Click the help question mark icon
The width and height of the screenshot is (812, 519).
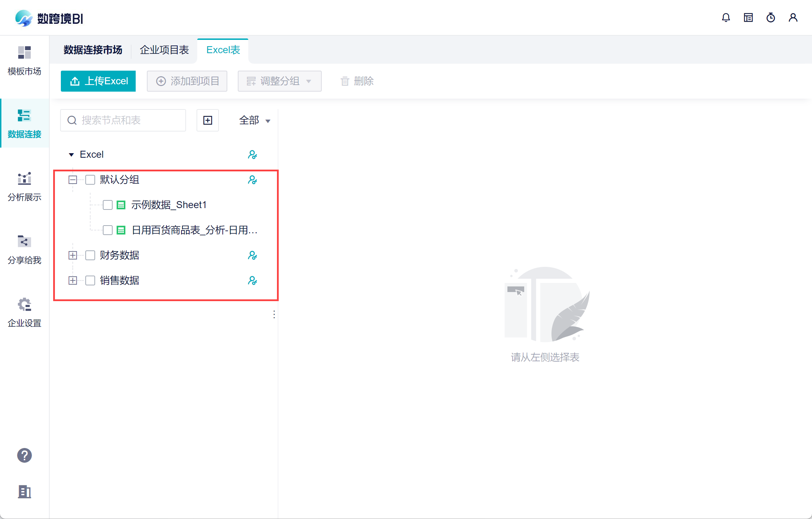pos(24,455)
